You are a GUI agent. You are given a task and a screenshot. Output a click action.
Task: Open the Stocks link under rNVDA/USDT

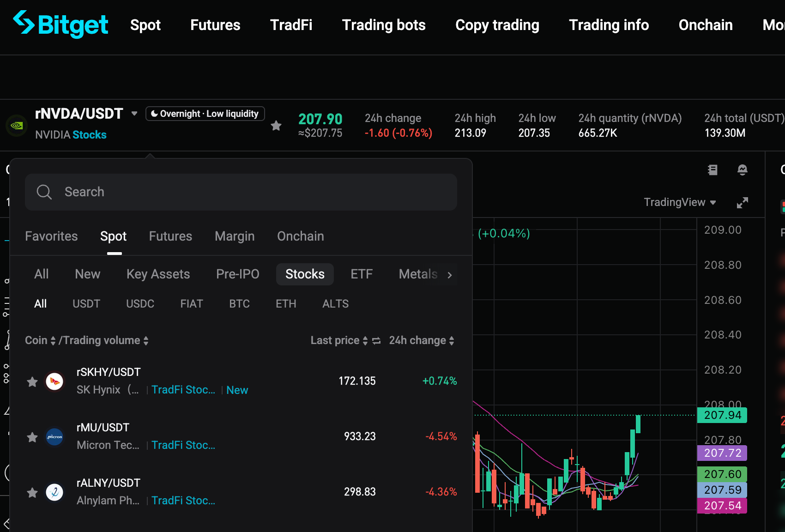(90, 135)
